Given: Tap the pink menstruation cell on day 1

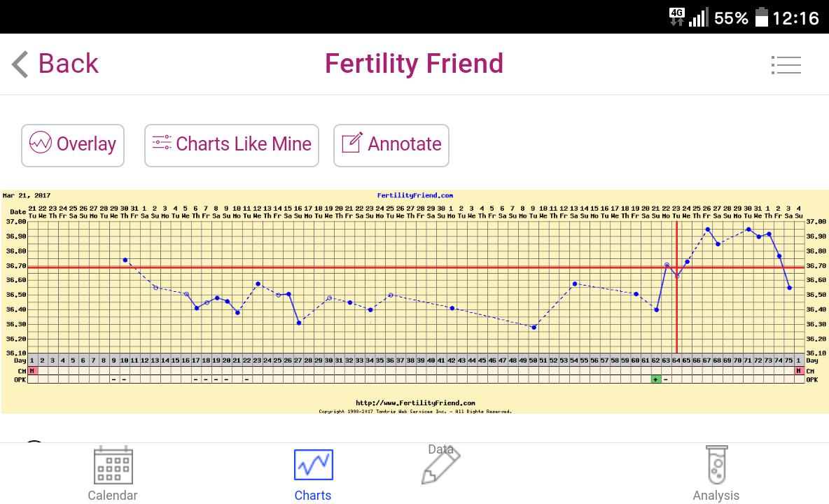Looking at the screenshot, I should pos(32,370).
